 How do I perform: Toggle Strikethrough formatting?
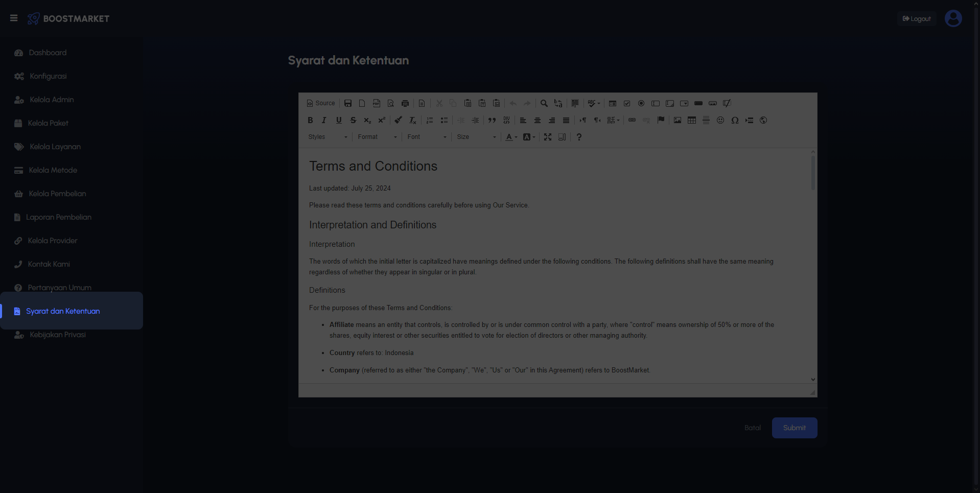tap(353, 120)
